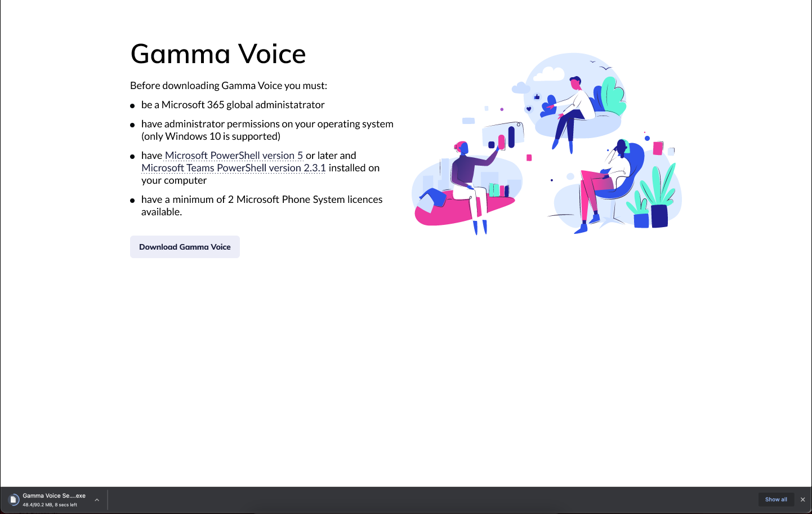812x514 pixels.
Task: Click 'be a Microsoft 365 global administatrator' text
Action: pos(233,105)
